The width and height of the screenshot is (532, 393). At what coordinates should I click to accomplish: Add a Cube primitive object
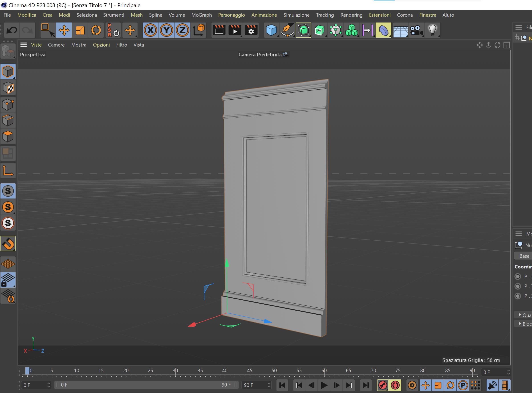[x=271, y=30]
